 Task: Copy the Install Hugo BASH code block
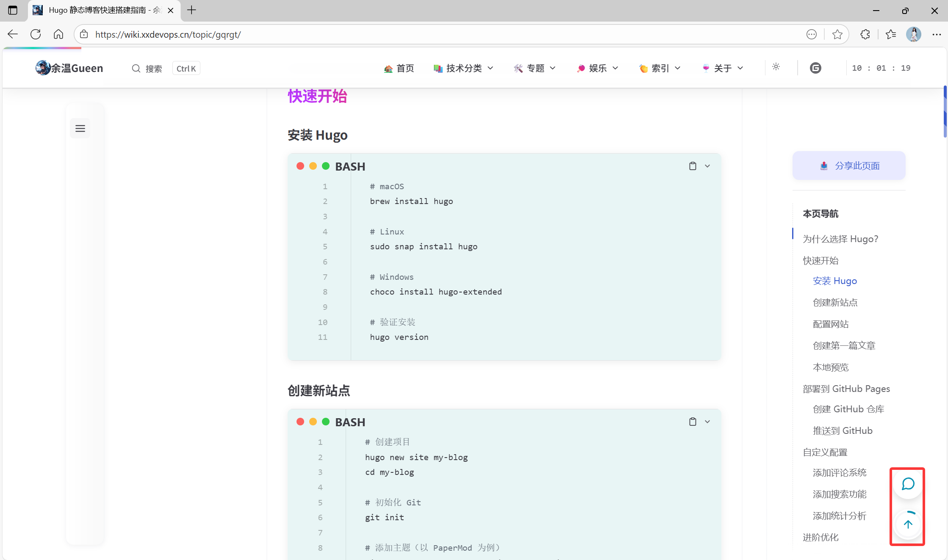pos(693,166)
